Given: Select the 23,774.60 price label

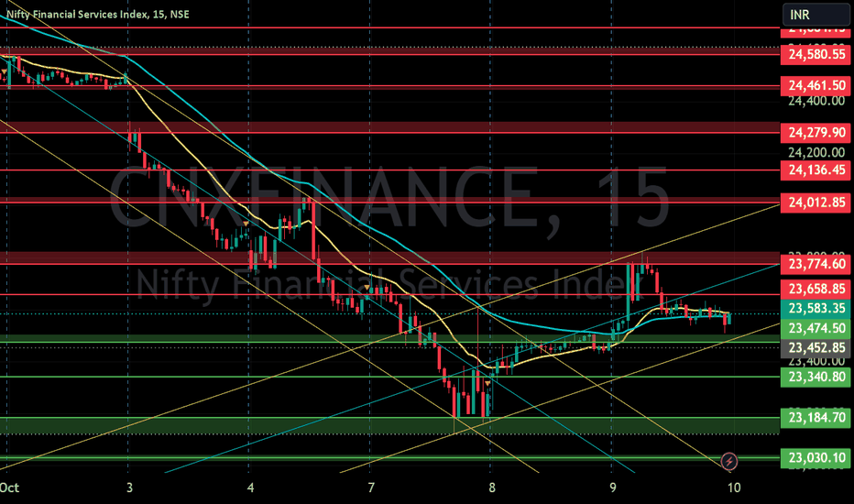Looking at the screenshot, I should coord(816,264).
